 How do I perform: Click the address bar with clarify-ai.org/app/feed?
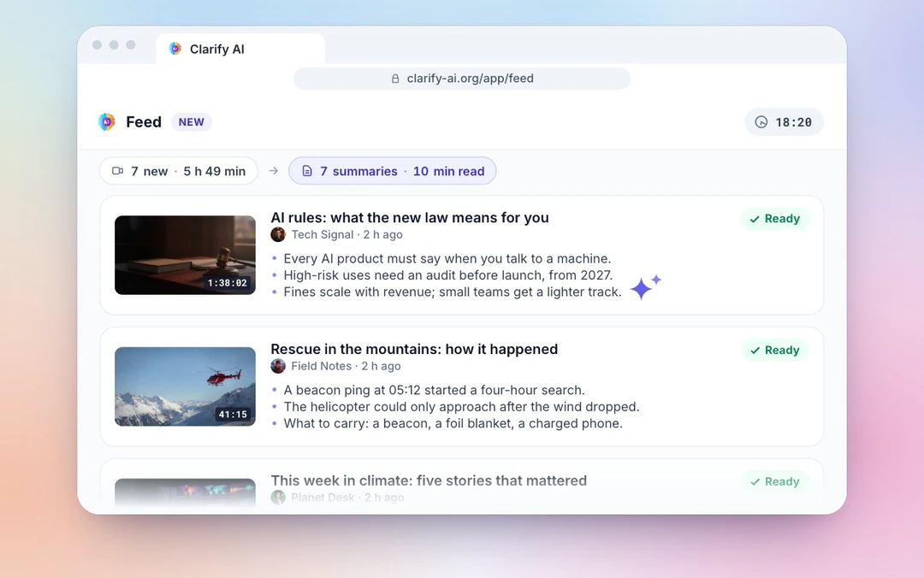[x=462, y=79]
